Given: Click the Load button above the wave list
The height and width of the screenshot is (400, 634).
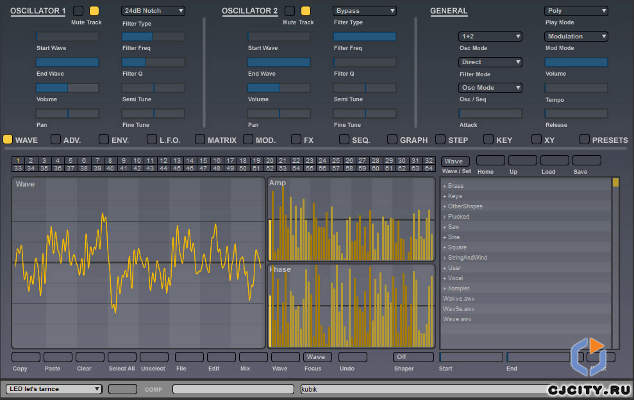Looking at the screenshot, I should 554,161.
